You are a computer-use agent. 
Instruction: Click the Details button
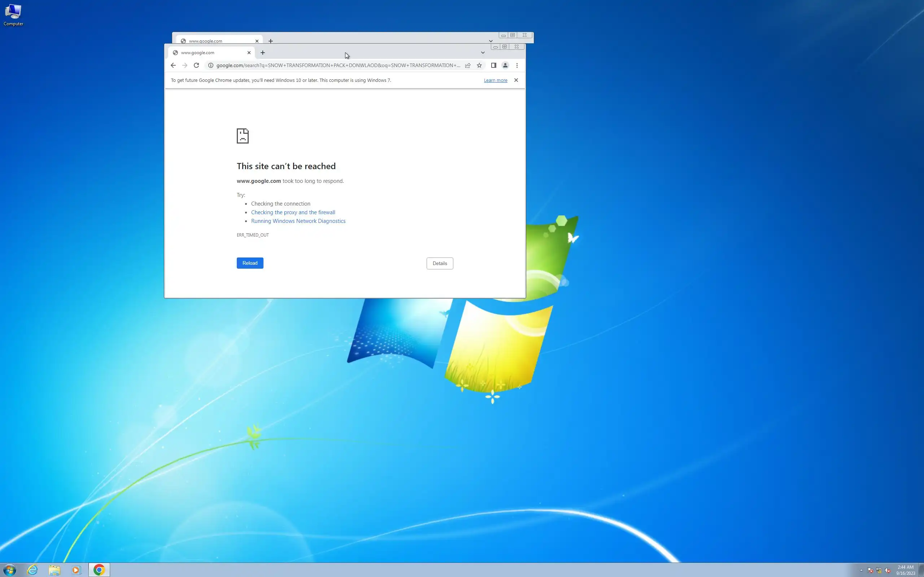(x=440, y=263)
